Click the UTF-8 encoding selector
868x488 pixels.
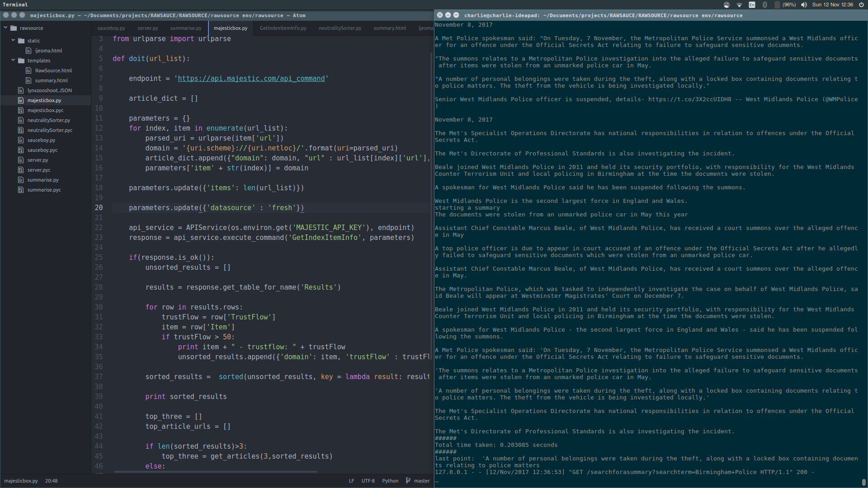(x=368, y=481)
